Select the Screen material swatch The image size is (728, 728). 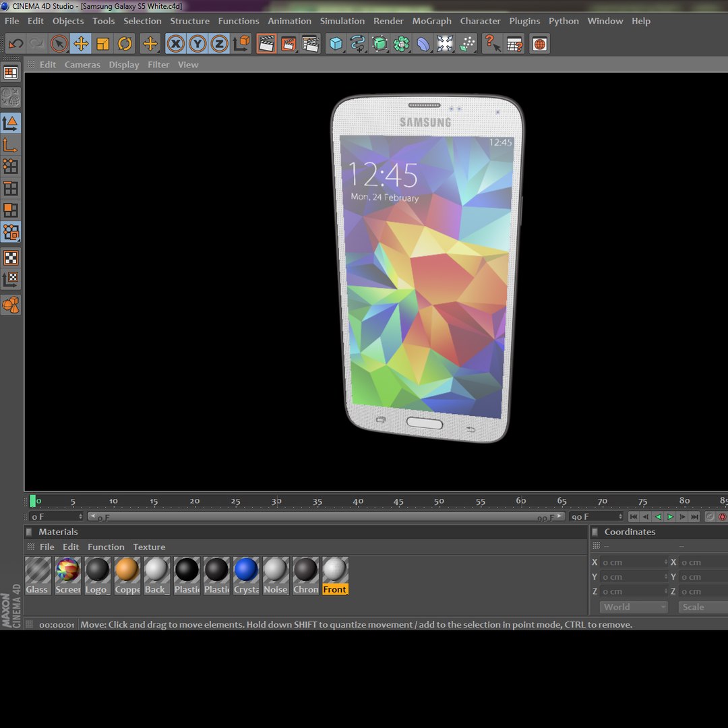point(68,576)
